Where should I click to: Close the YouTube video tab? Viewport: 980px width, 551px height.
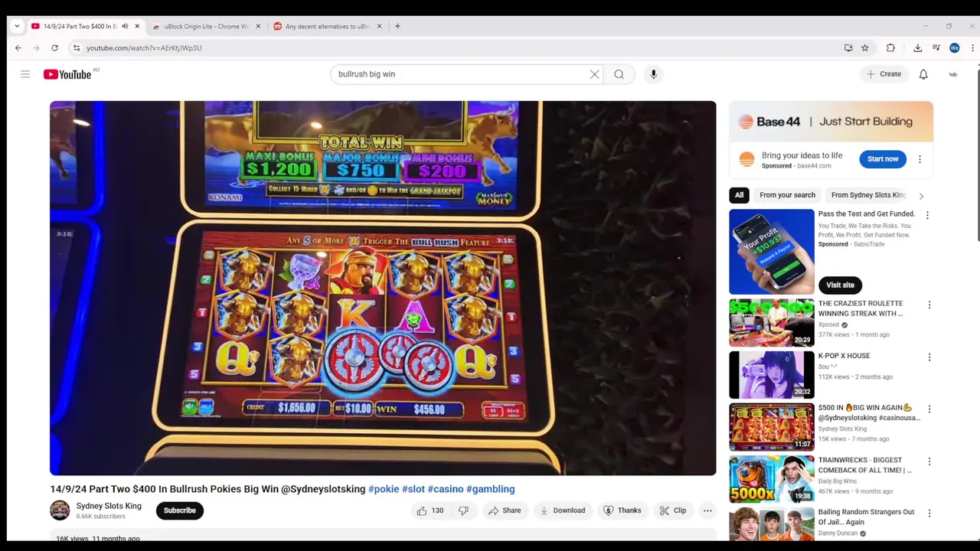(137, 26)
